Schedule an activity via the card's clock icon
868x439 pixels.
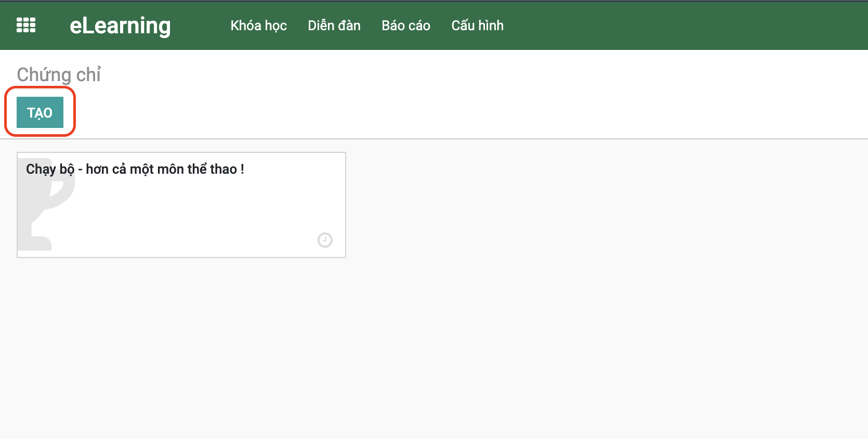325,240
